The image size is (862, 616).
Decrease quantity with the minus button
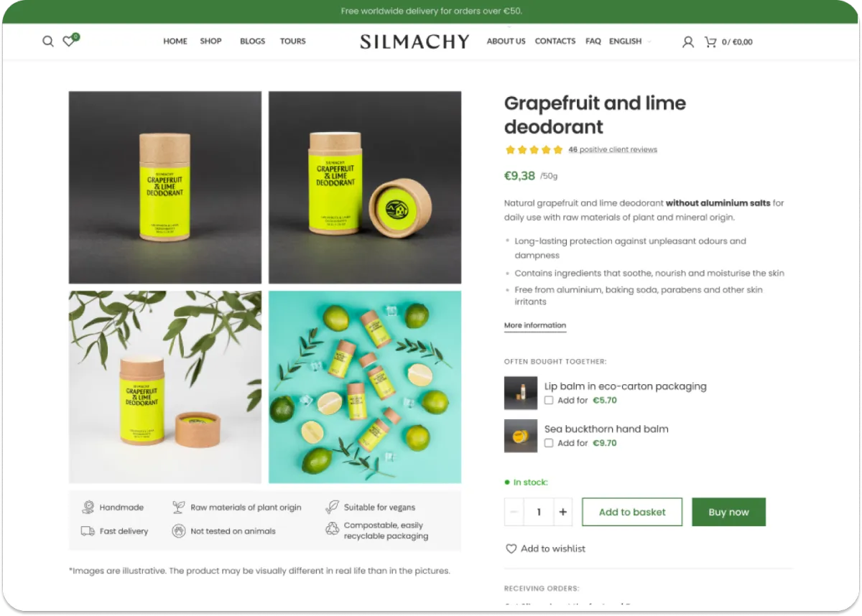(514, 512)
